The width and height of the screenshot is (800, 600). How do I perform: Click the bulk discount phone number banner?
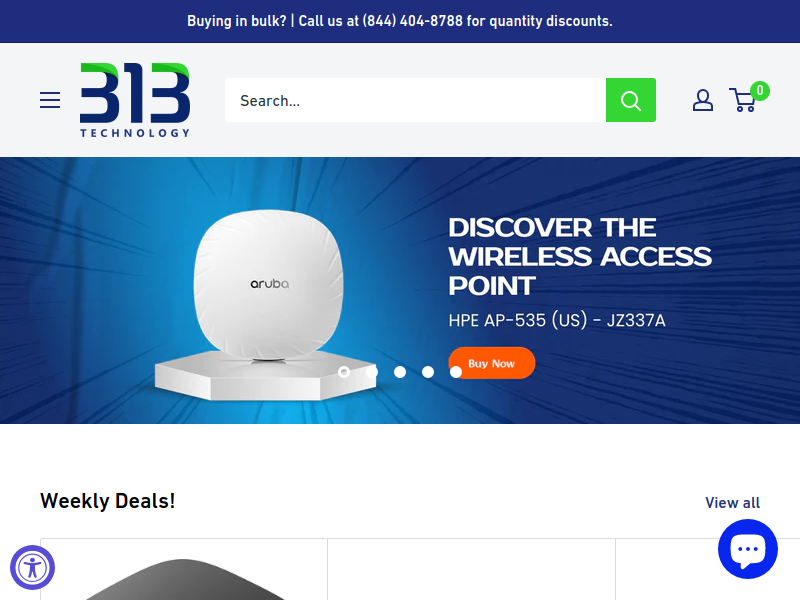tap(400, 21)
